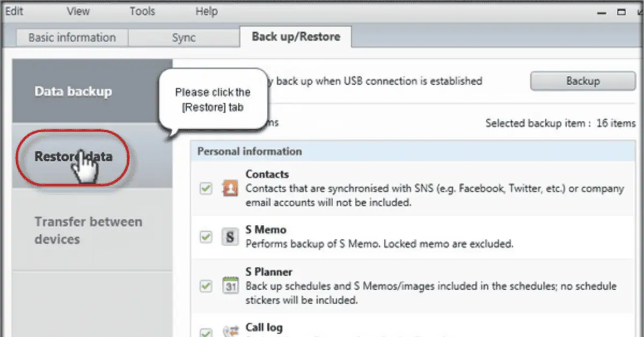Select the Back up/Restore tab
644x337 pixels.
pos(295,36)
